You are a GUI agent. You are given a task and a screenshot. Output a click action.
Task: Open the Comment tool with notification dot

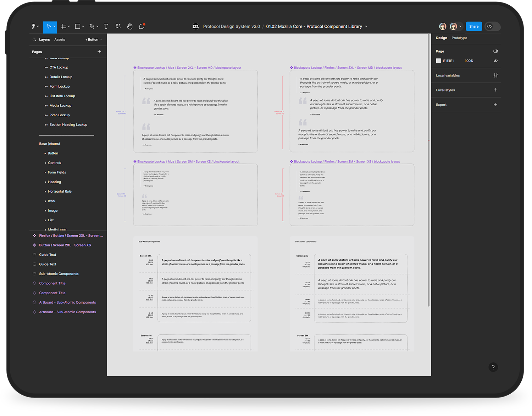(x=142, y=27)
